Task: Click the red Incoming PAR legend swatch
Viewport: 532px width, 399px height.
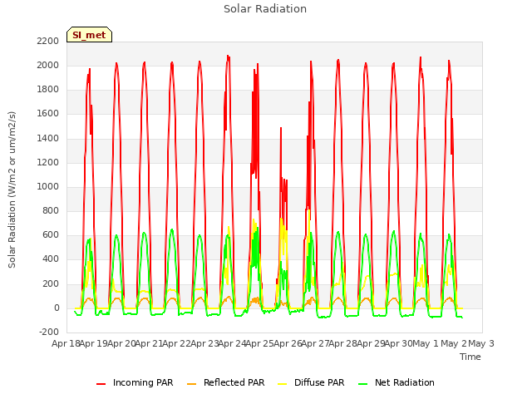Action: [x=101, y=384]
